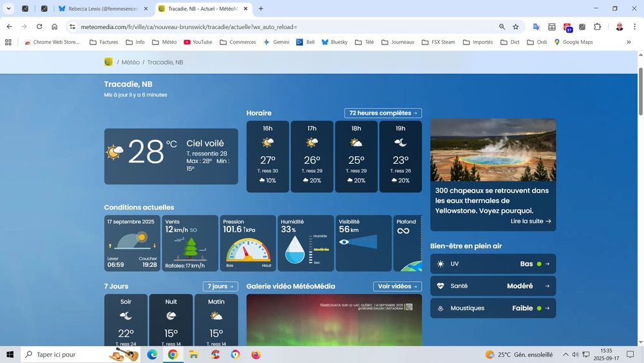
Task: Click the current conditions sun-cloud icon
Action: click(115, 152)
